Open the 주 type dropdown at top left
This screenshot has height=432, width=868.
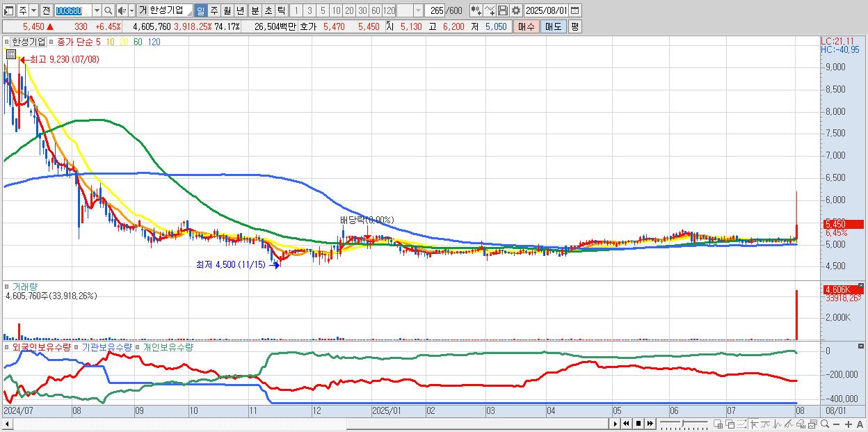[x=33, y=10]
